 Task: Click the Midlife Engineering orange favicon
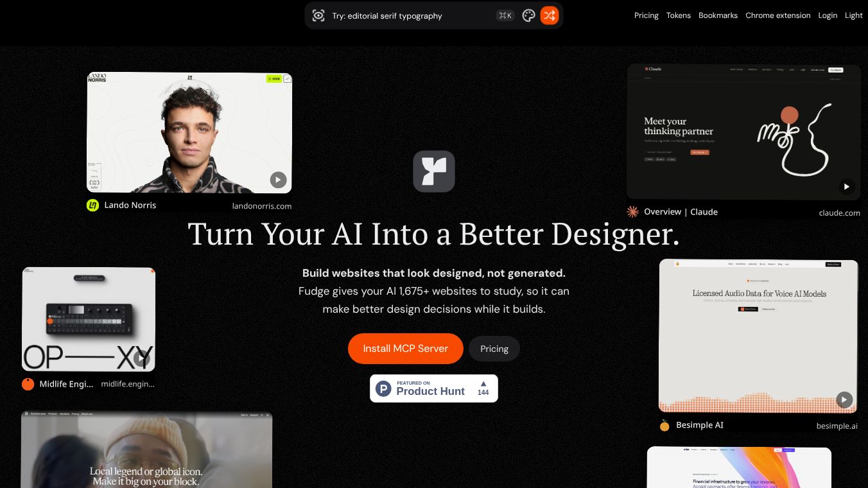(28, 384)
